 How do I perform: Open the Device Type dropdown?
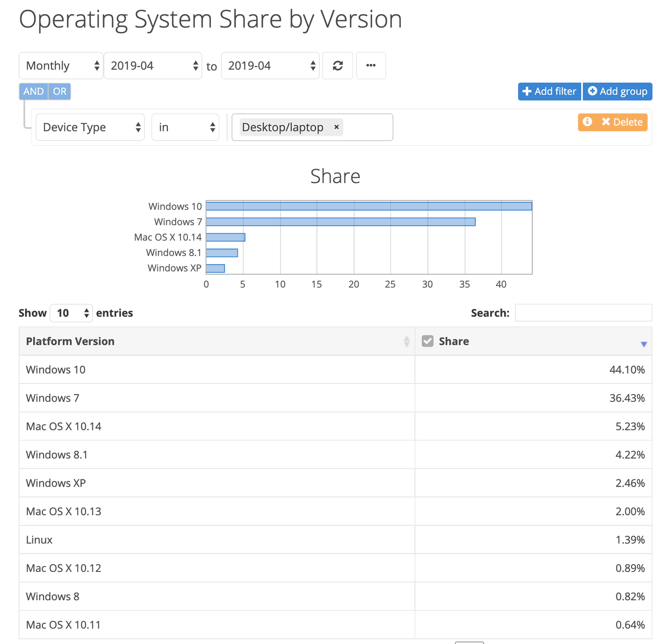pos(90,127)
